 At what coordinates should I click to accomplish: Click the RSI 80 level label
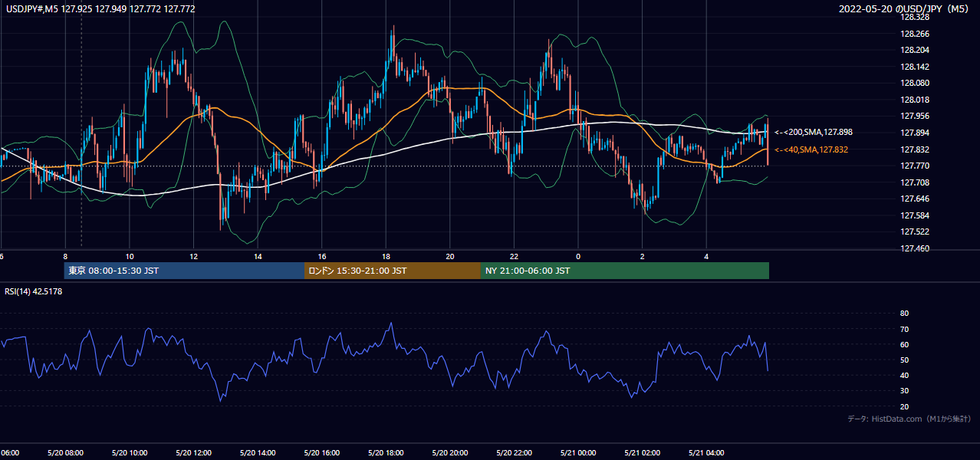[x=904, y=314]
